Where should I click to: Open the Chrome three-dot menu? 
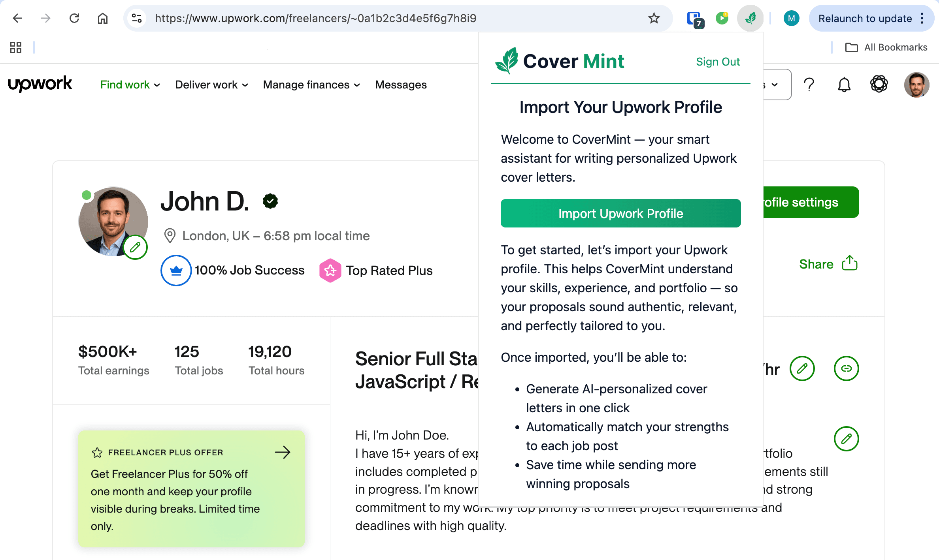(x=922, y=18)
